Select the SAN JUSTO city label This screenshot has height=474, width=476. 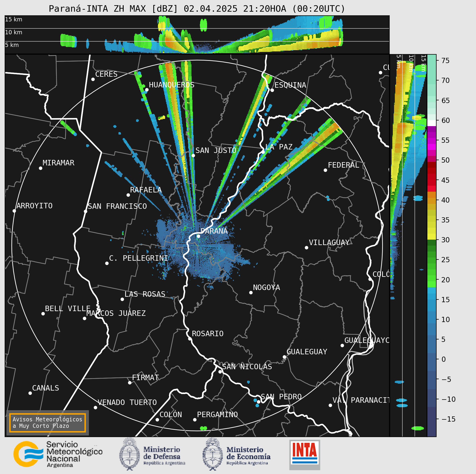pyautogui.click(x=216, y=150)
